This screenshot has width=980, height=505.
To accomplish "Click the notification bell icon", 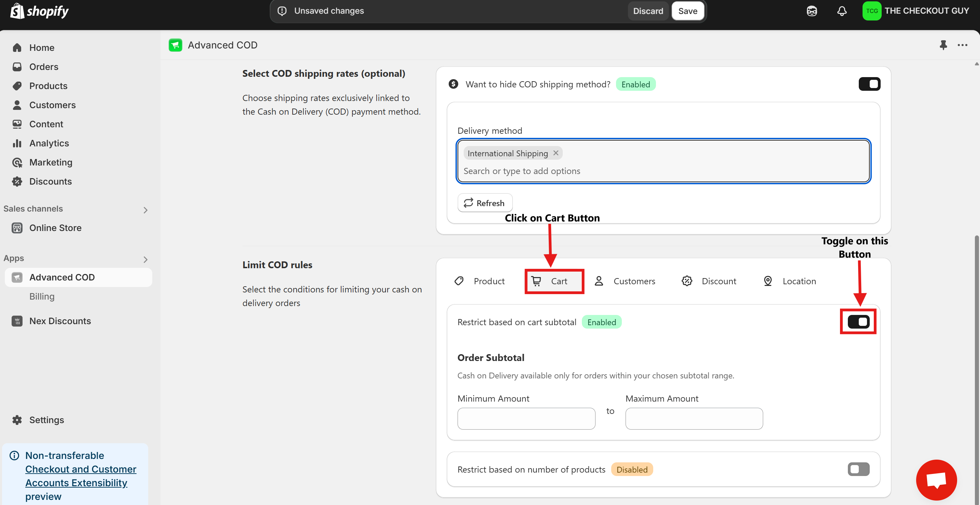I will tap(841, 11).
